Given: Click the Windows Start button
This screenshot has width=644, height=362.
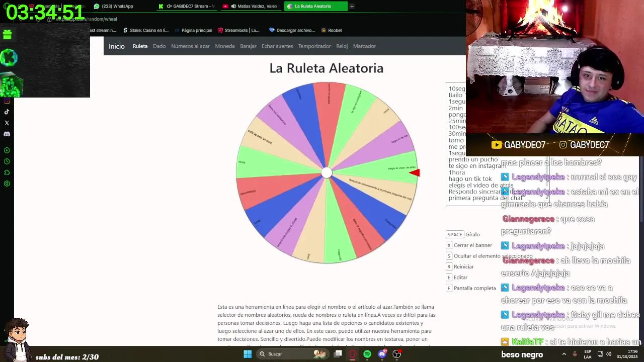Looking at the screenshot, I should (248, 354).
